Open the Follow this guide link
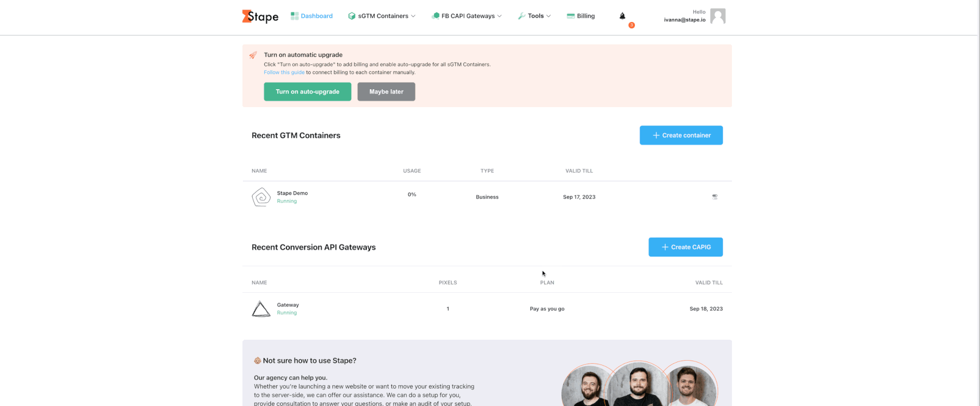The width and height of the screenshot is (980, 406). pyautogui.click(x=284, y=72)
